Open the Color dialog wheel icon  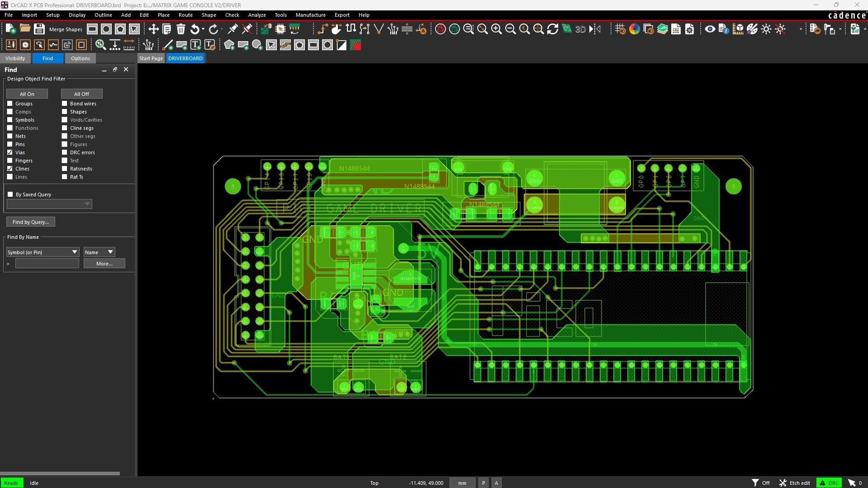pyautogui.click(x=634, y=29)
